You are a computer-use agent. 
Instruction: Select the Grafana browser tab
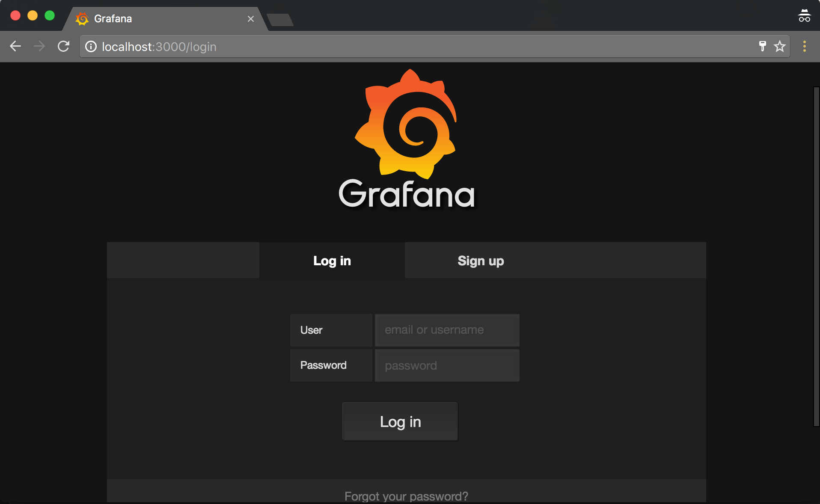[165, 19]
